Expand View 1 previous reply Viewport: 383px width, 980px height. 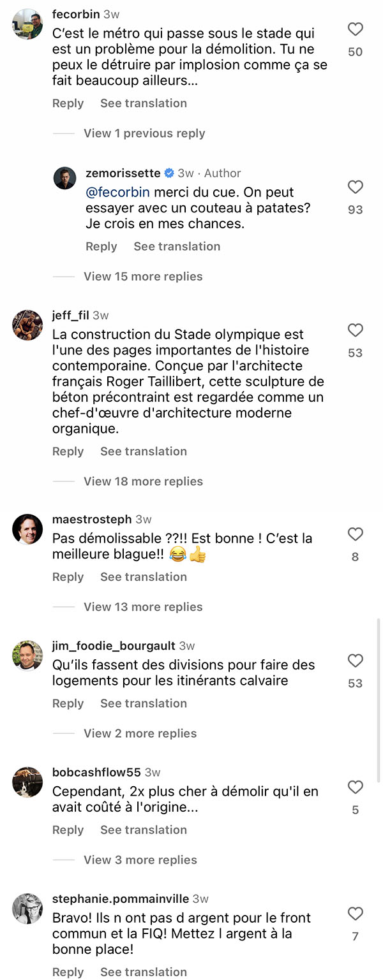[x=144, y=133]
